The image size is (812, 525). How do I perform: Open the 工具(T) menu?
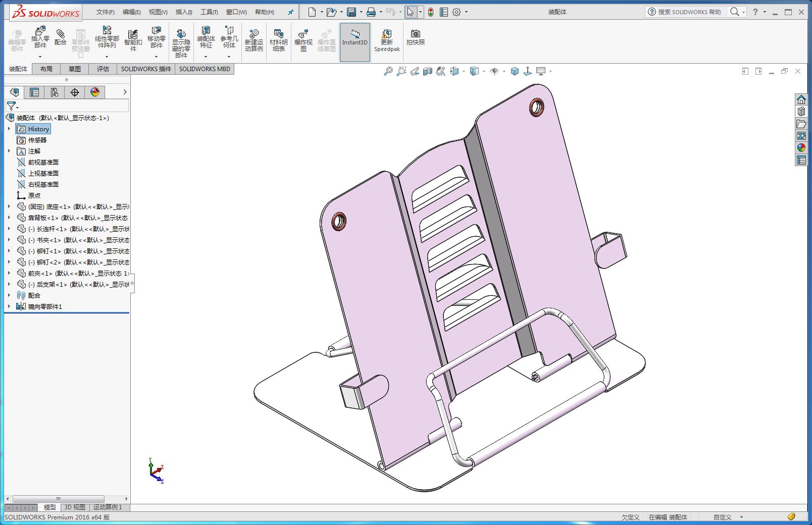click(x=209, y=12)
